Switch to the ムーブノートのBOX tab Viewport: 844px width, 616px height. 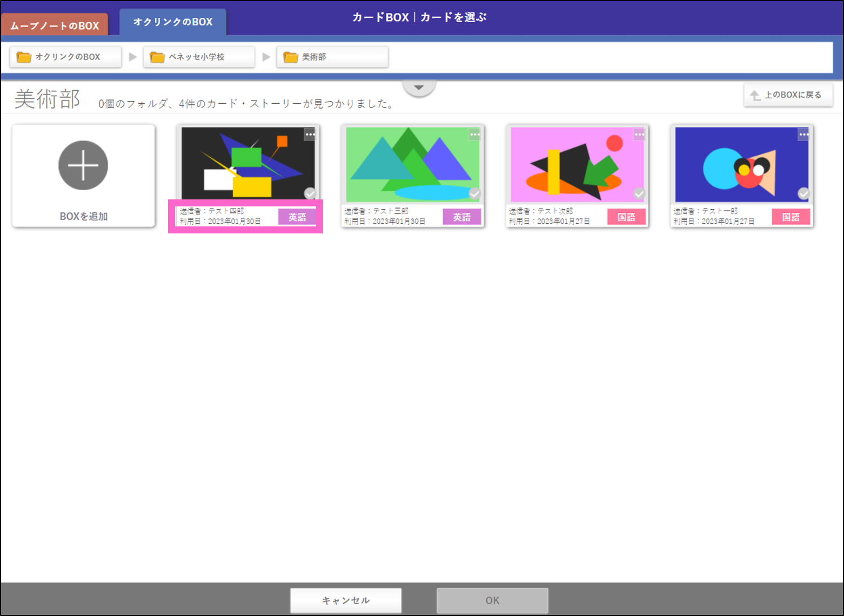(55, 25)
